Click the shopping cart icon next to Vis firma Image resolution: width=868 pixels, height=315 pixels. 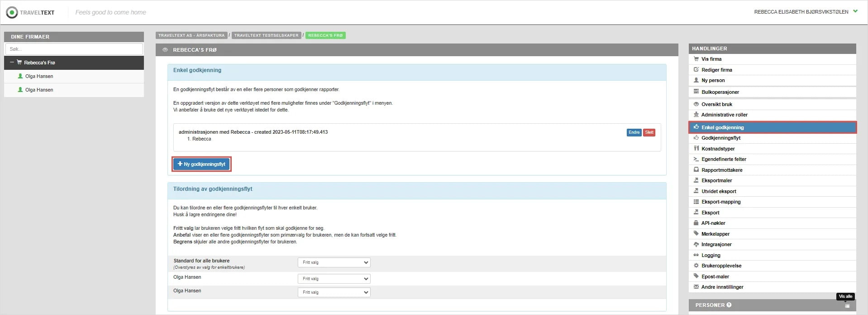tap(696, 59)
